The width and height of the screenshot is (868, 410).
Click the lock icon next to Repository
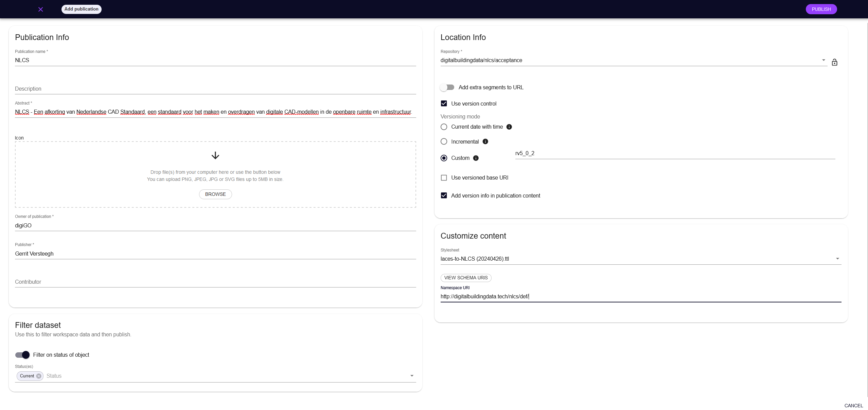[x=834, y=62]
